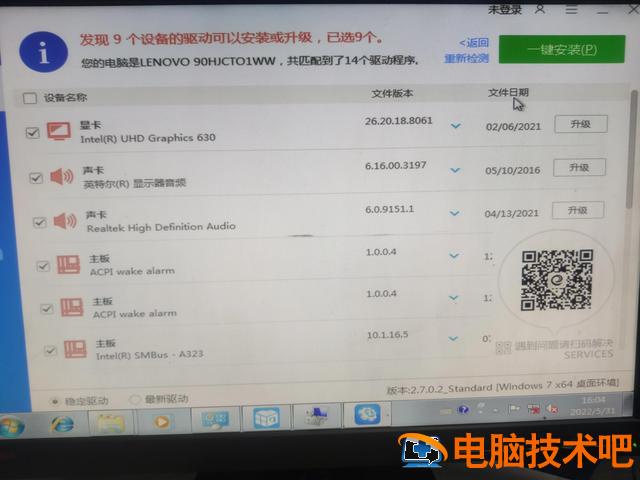Expand version dropdown of first ACPI wake alarm
Image resolution: width=640 pixels, height=480 pixels.
pos(454,256)
